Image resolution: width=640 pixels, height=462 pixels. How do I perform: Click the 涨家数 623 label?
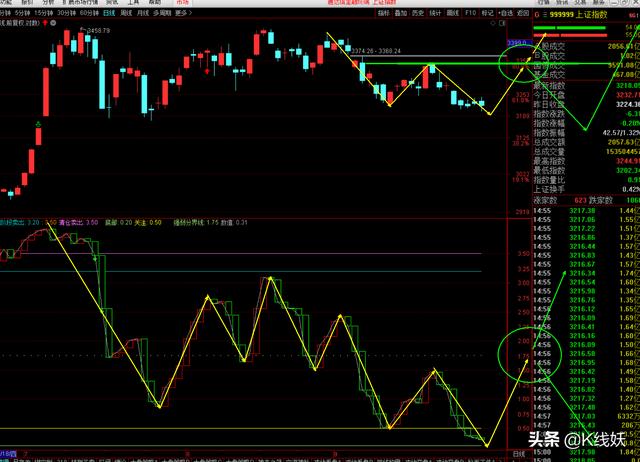pos(560,200)
